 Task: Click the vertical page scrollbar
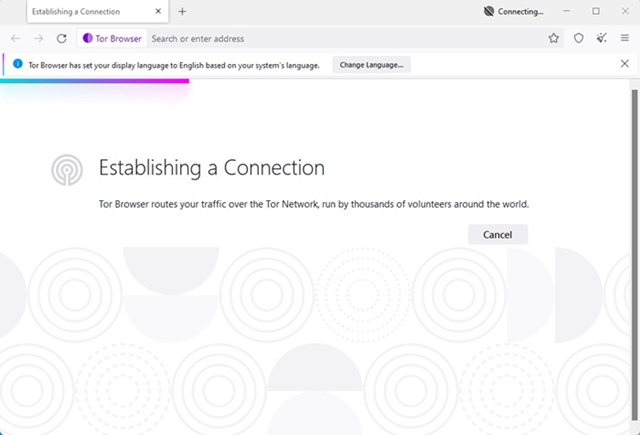[x=634, y=255]
